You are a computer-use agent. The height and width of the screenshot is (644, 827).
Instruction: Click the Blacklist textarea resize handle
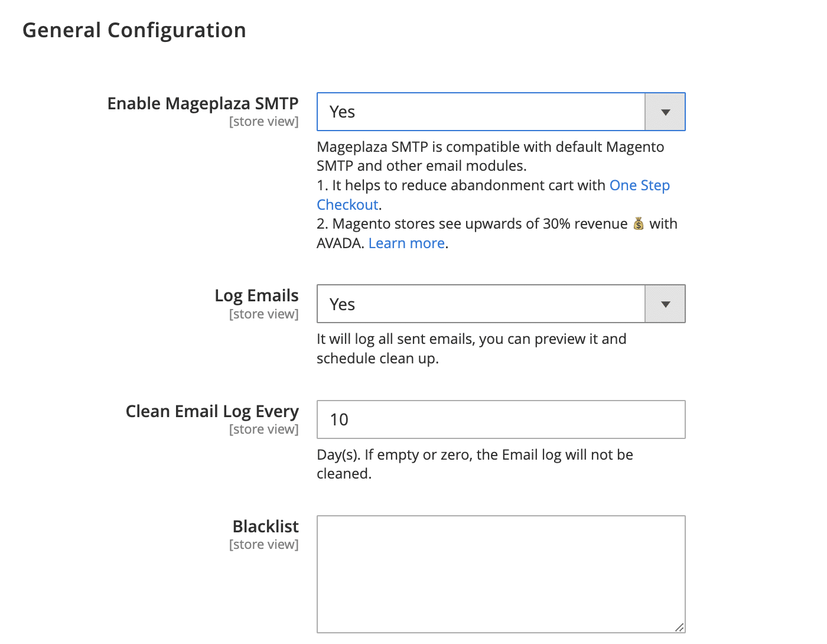tap(681, 627)
